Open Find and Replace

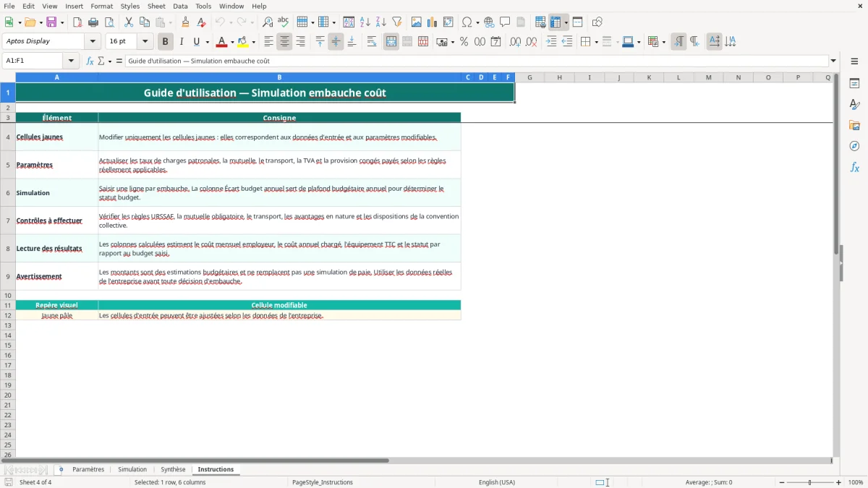click(x=268, y=22)
